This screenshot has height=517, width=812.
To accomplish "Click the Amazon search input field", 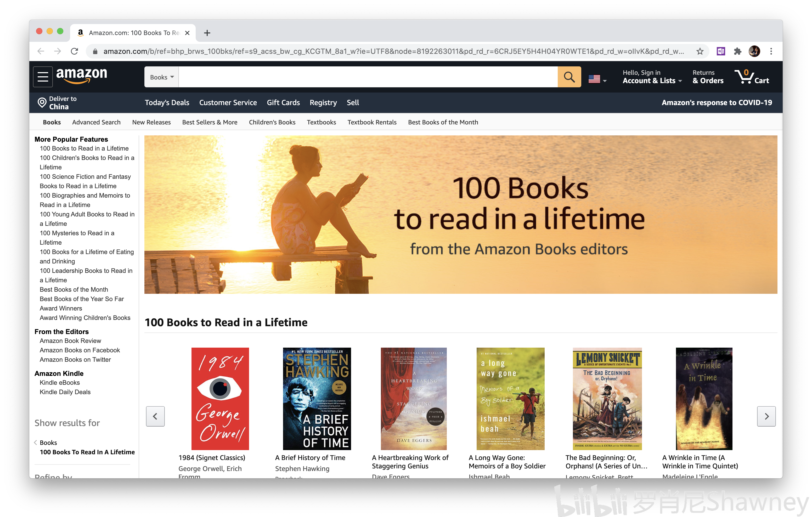I will 368,77.
